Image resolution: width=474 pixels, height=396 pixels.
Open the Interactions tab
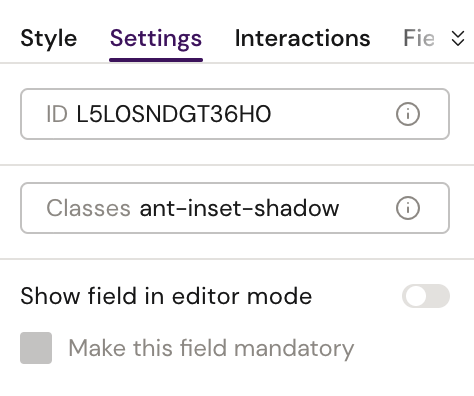click(x=302, y=38)
